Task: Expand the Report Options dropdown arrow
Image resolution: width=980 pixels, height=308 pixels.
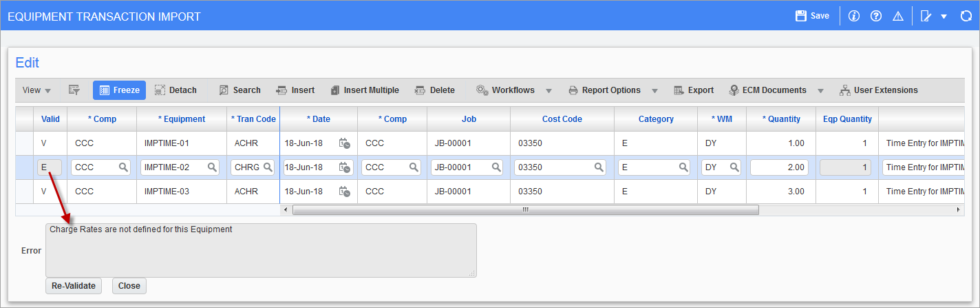Action: 654,91
